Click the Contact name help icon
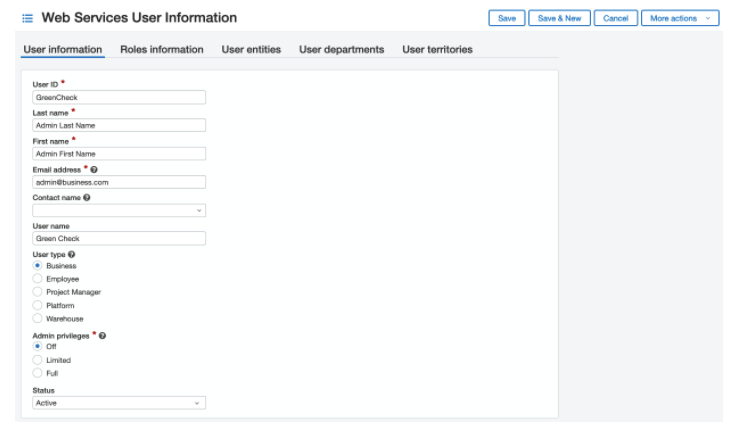The image size is (738, 433). coord(87,198)
